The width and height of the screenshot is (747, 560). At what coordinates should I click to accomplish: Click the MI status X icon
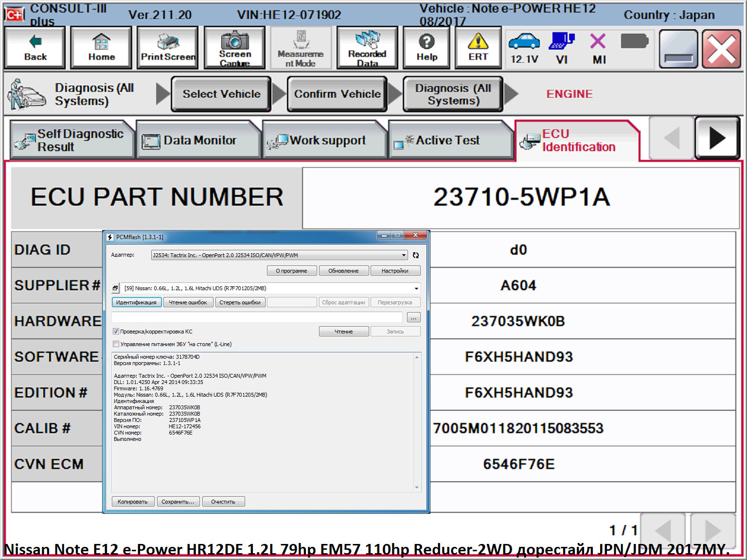pos(598,41)
